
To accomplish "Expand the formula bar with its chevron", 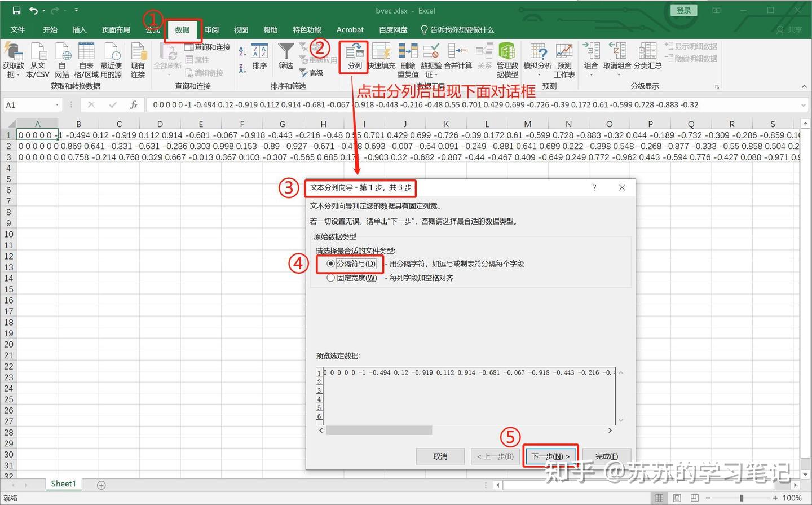I will pos(804,104).
